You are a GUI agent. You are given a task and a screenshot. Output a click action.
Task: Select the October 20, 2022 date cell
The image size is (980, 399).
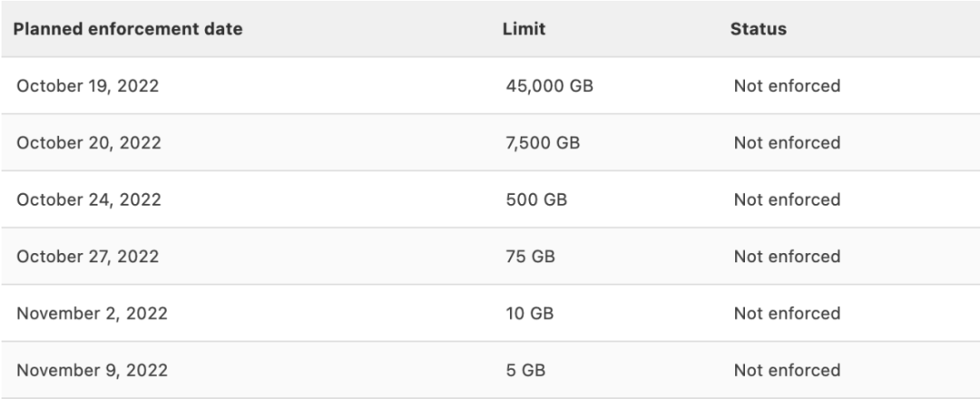[x=89, y=143]
